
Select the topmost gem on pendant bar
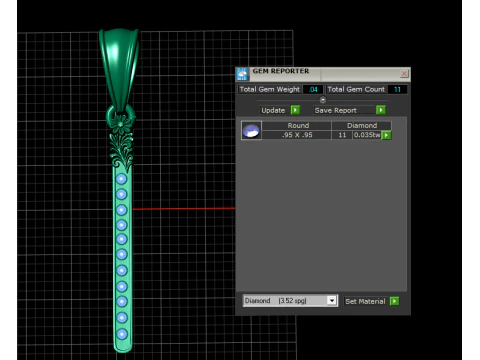tap(121, 179)
